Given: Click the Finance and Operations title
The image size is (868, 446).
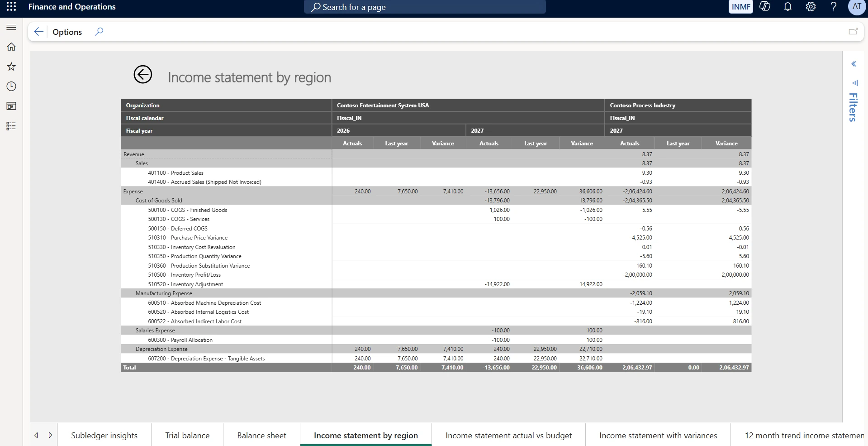Looking at the screenshot, I should [x=72, y=7].
